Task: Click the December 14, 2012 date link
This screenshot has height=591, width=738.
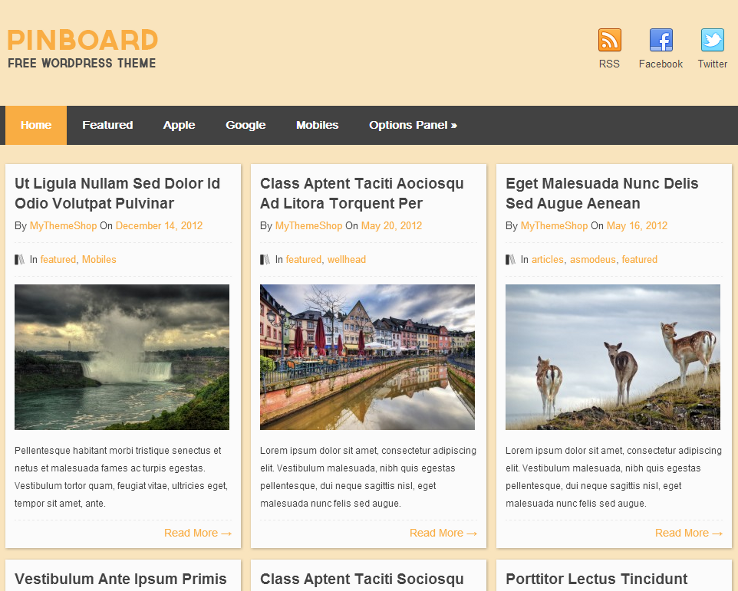Action: click(159, 226)
